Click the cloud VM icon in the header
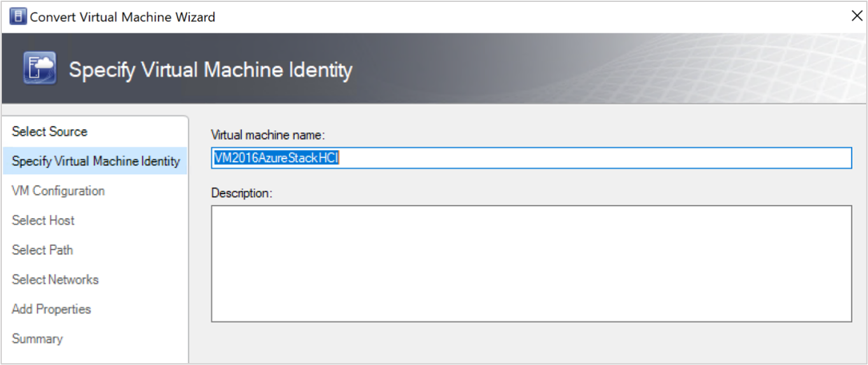Viewport: 868px width, 365px height. [x=39, y=69]
